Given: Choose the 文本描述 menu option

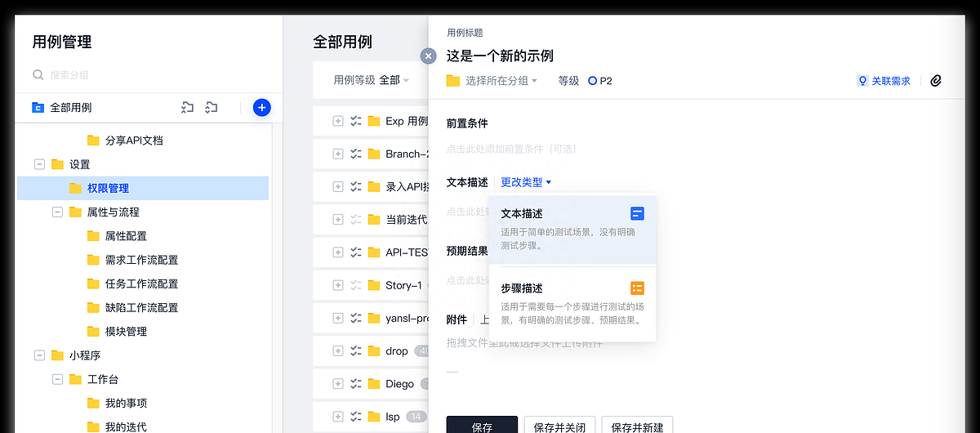Looking at the screenshot, I should tap(572, 230).
